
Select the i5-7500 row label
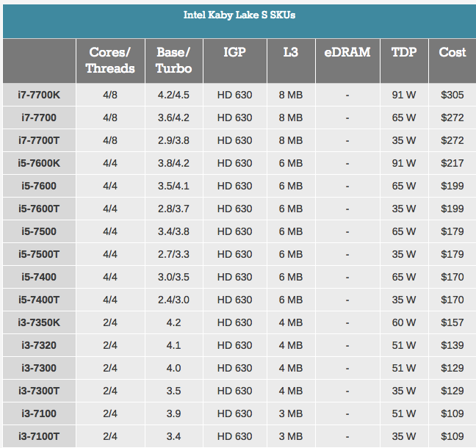(39, 231)
